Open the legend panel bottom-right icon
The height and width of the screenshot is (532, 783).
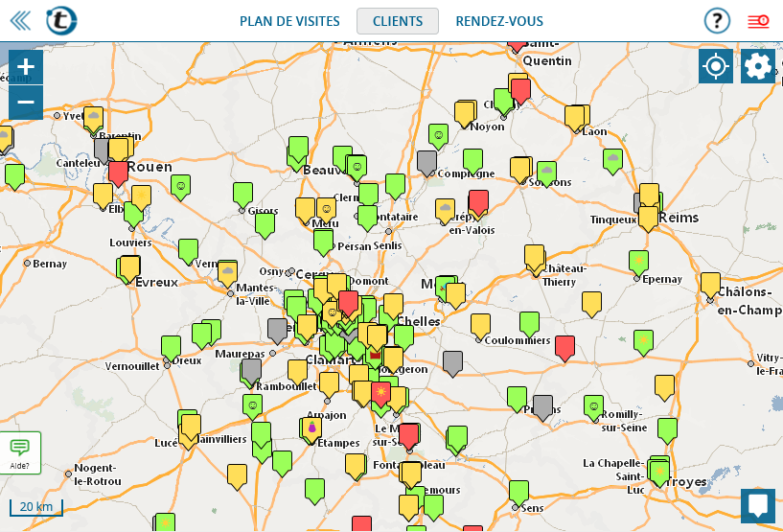[x=758, y=505]
